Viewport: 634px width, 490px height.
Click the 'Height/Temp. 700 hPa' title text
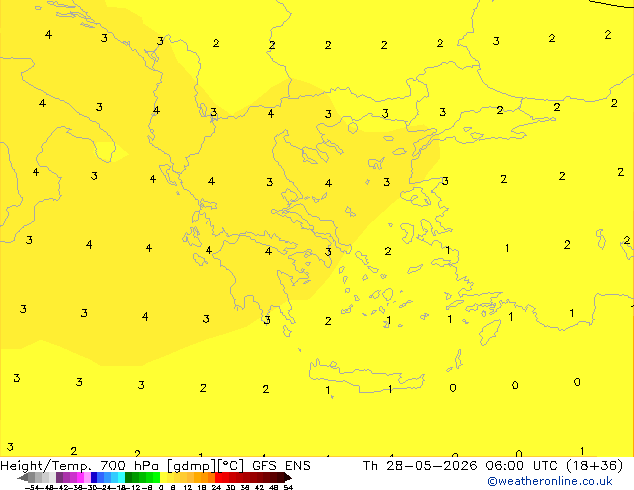click(79, 466)
